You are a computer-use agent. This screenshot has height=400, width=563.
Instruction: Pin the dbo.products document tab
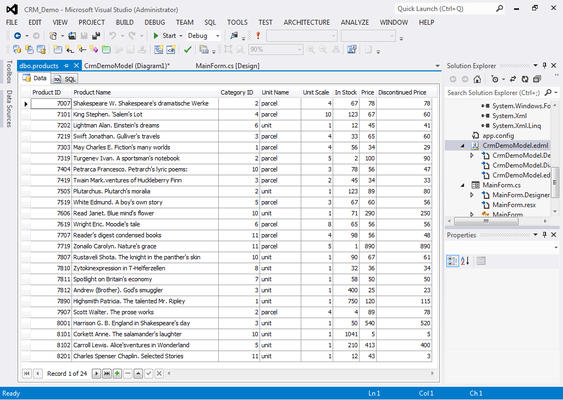pyautogui.click(x=66, y=66)
